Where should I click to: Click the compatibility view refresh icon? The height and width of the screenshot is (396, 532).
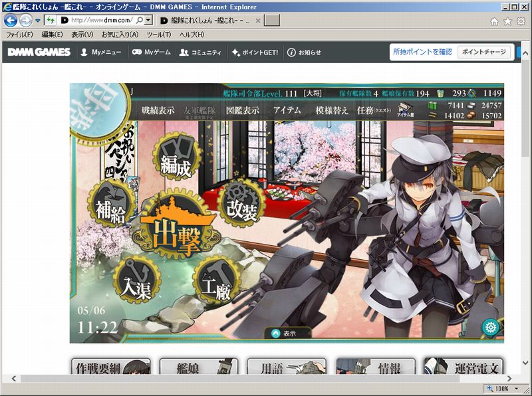(51, 21)
